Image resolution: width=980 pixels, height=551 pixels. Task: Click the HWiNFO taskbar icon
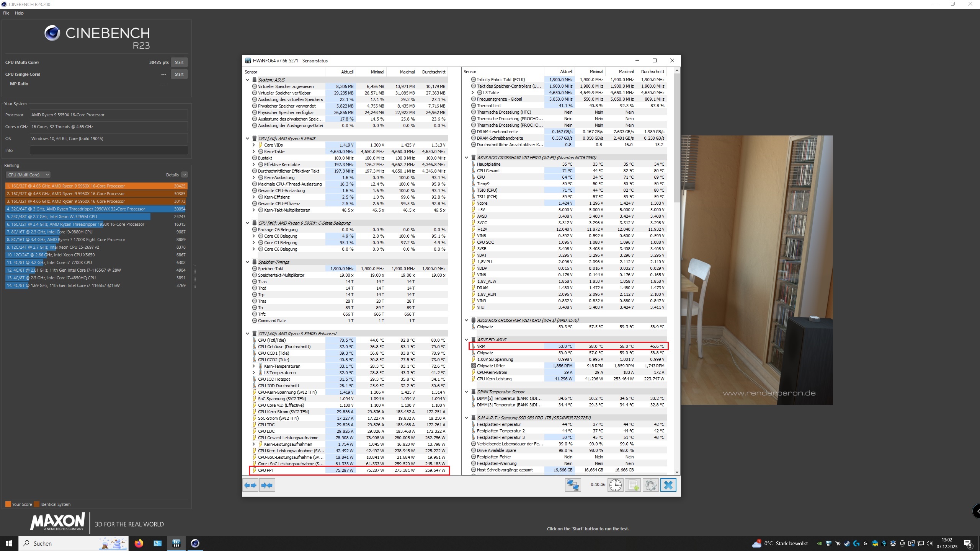click(x=176, y=543)
